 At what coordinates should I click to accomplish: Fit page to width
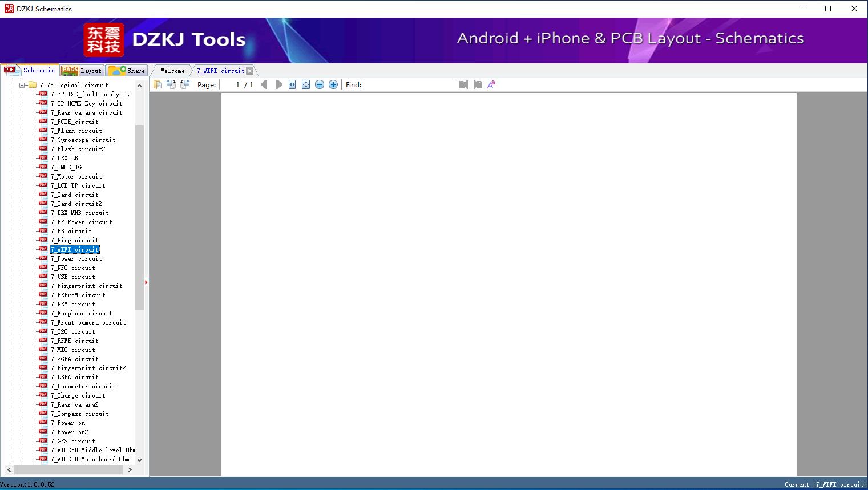coord(292,84)
